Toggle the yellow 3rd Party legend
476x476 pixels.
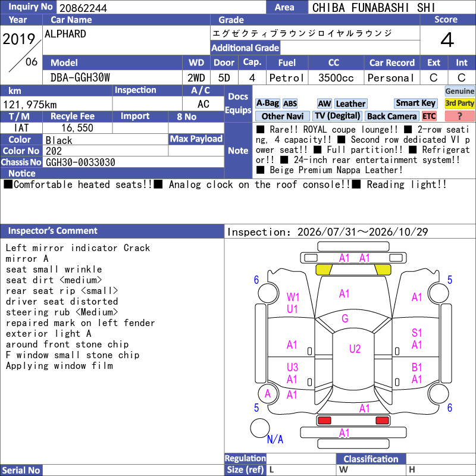click(459, 104)
